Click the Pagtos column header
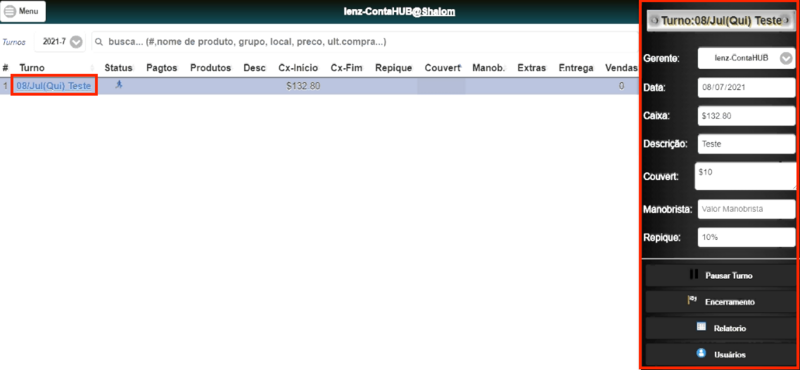The width and height of the screenshot is (800, 370). 161,68
